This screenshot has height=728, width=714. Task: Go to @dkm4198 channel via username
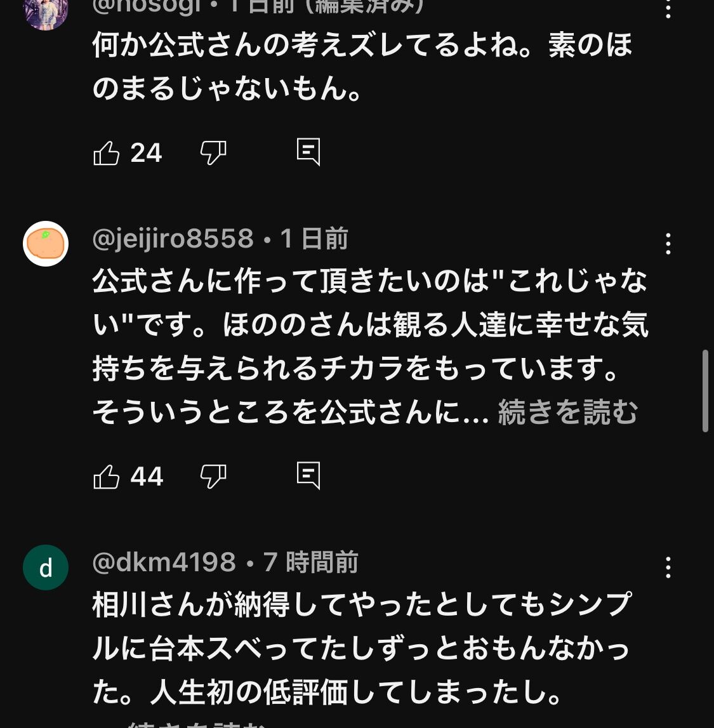point(164,562)
